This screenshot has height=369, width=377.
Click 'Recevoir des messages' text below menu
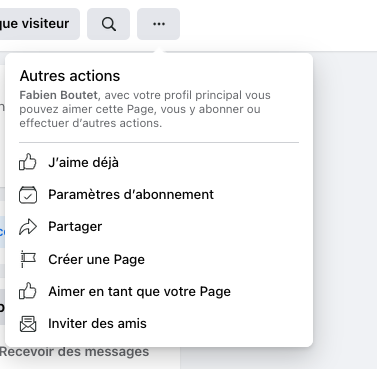coord(74,352)
